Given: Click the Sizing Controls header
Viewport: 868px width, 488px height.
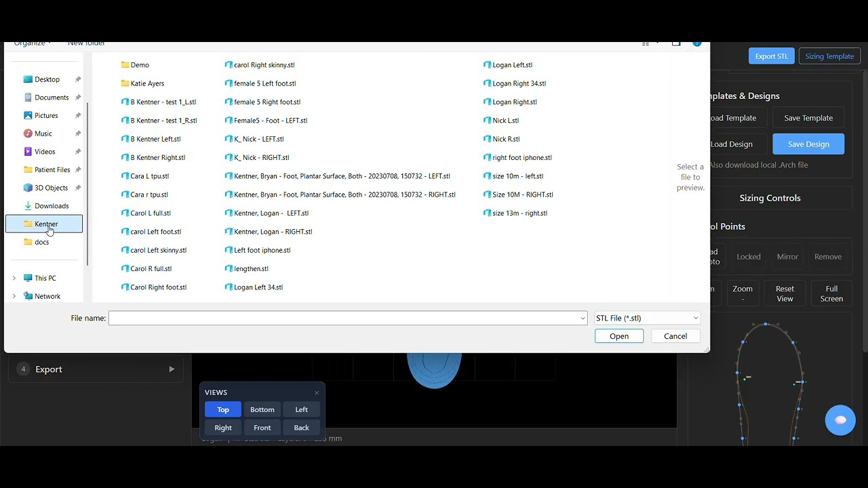Looking at the screenshot, I should coord(770,198).
